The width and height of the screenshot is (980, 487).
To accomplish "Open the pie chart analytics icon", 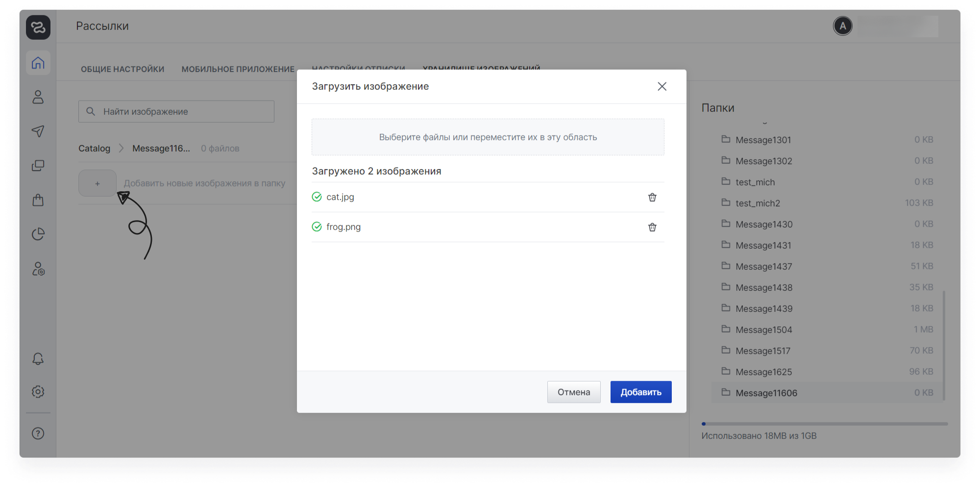I will [x=38, y=234].
